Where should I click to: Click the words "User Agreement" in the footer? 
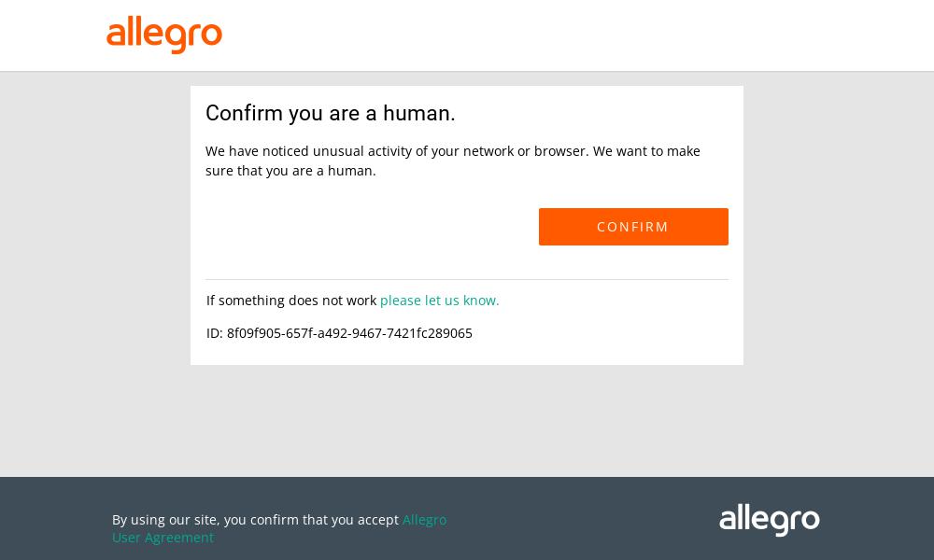[x=163, y=538]
